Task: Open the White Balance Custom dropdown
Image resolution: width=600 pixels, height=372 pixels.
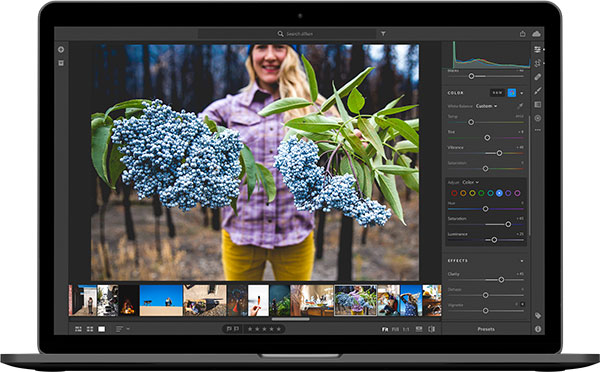Action: coord(486,106)
